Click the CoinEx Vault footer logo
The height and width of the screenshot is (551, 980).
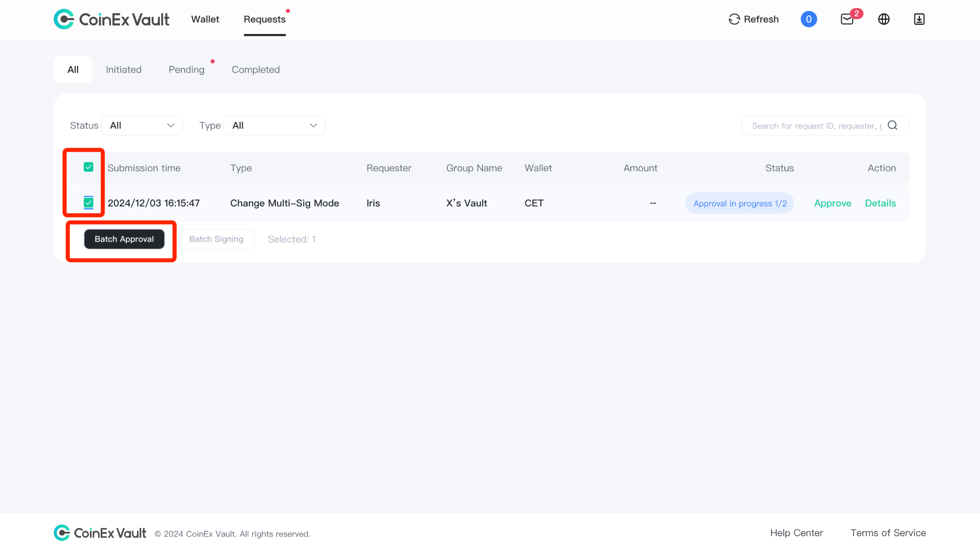(100, 533)
